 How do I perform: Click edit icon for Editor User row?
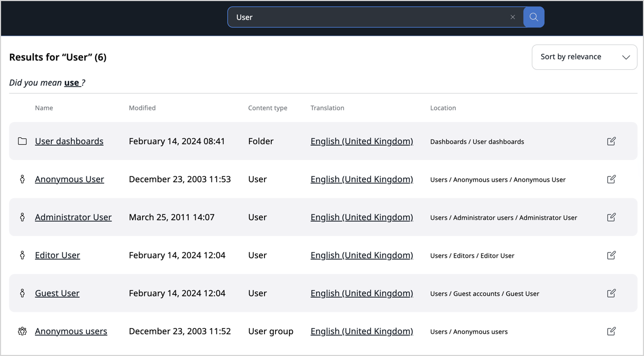[611, 255]
